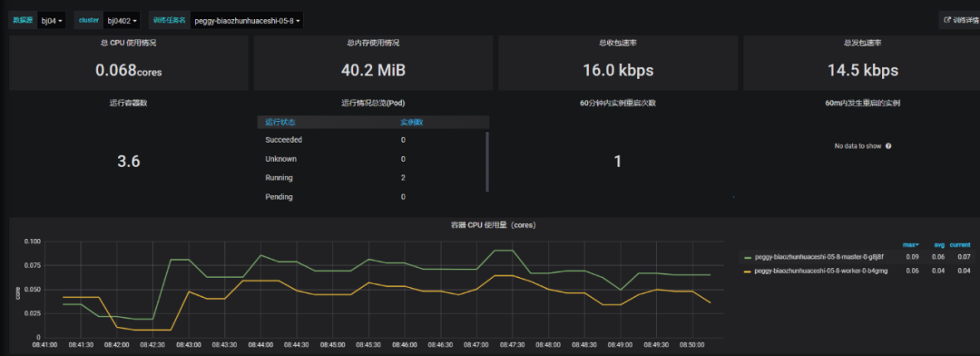Open the 数据源 bj04 dropdown
This screenshot has width=980, height=356.
(51, 21)
